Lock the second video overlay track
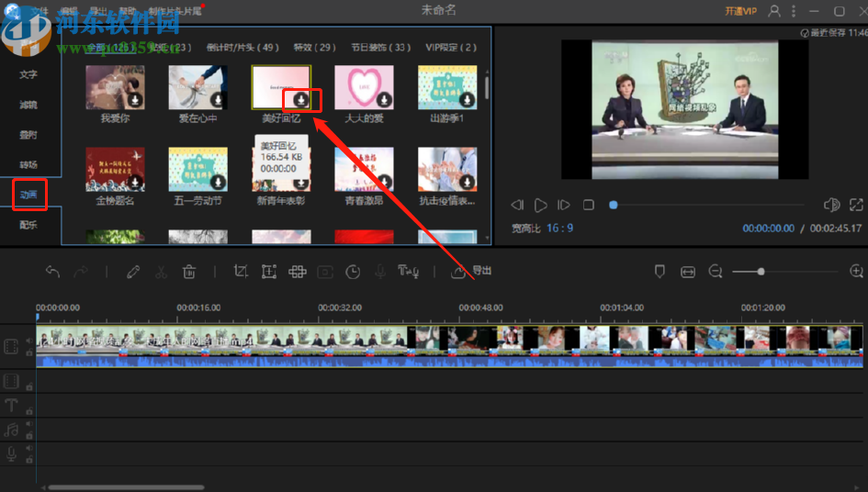The width and height of the screenshot is (868, 492). click(x=28, y=386)
